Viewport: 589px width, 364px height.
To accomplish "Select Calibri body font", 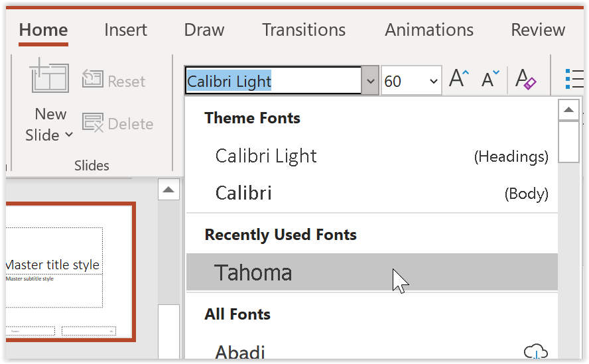I will coord(372,194).
